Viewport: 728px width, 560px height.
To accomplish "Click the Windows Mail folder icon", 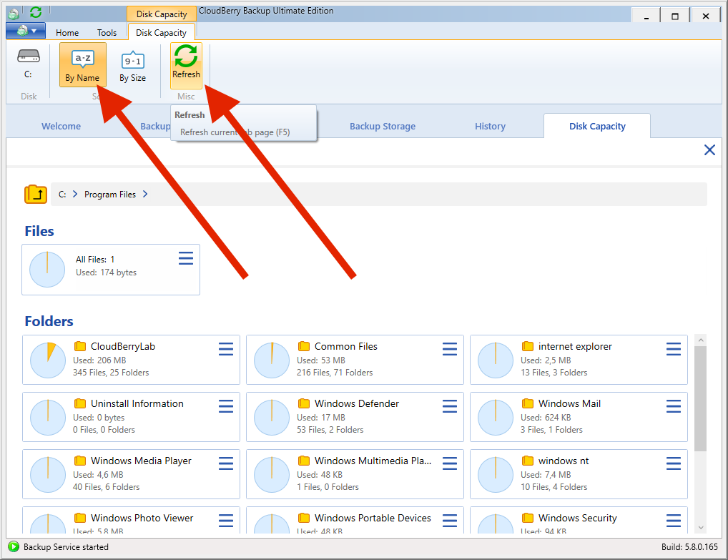I will [x=528, y=403].
